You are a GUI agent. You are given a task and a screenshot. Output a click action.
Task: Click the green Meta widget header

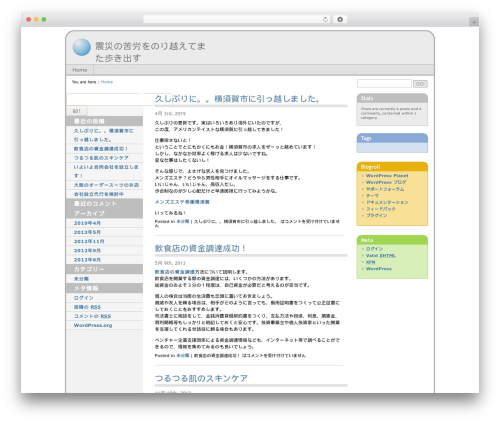[x=392, y=240]
